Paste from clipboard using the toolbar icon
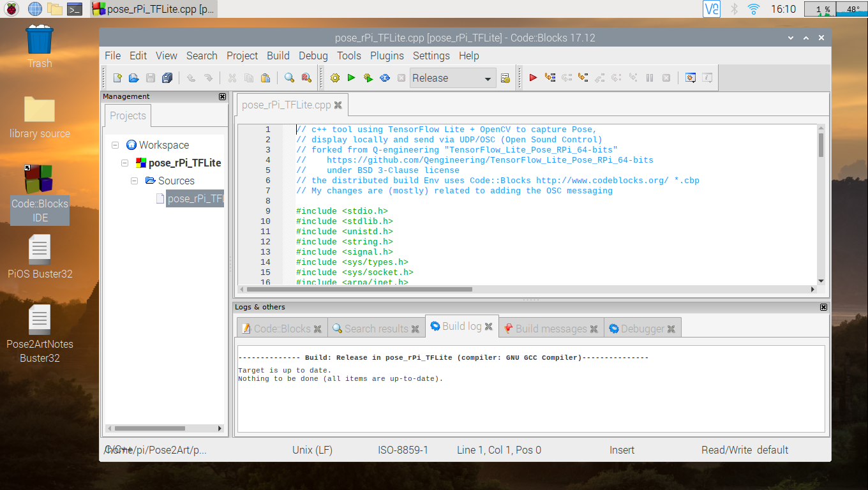This screenshot has width=868, height=490. pyautogui.click(x=266, y=78)
